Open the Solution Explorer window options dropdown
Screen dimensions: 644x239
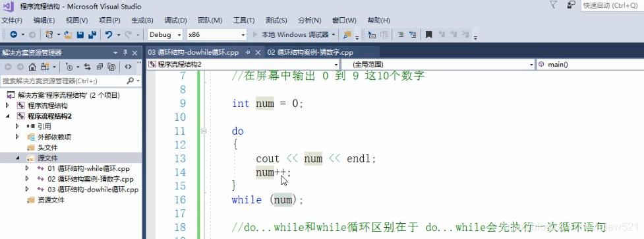115,53
